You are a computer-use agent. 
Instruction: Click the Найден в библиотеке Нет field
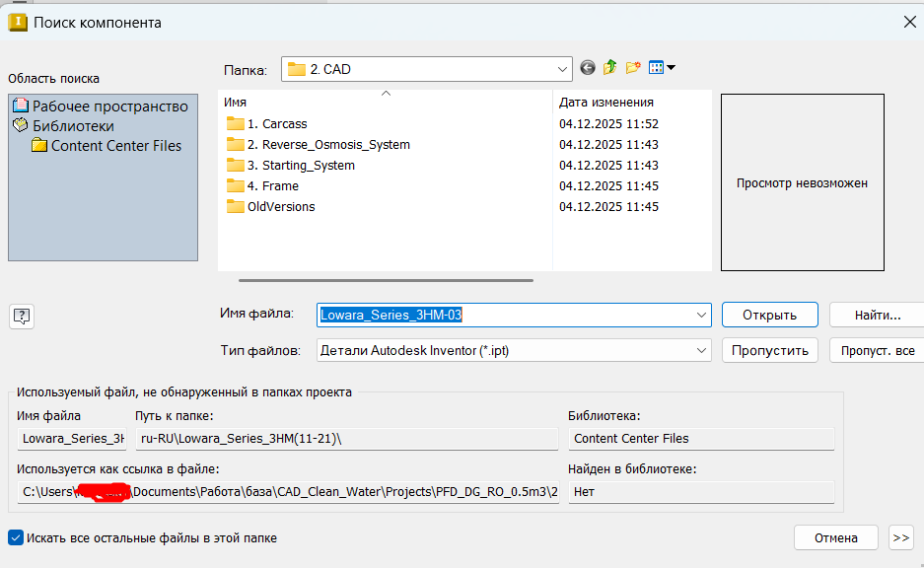pyautogui.click(x=701, y=491)
